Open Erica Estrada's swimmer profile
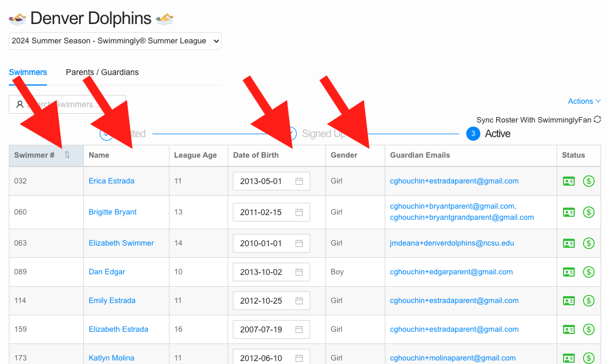607x364 pixels. pos(111,181)
